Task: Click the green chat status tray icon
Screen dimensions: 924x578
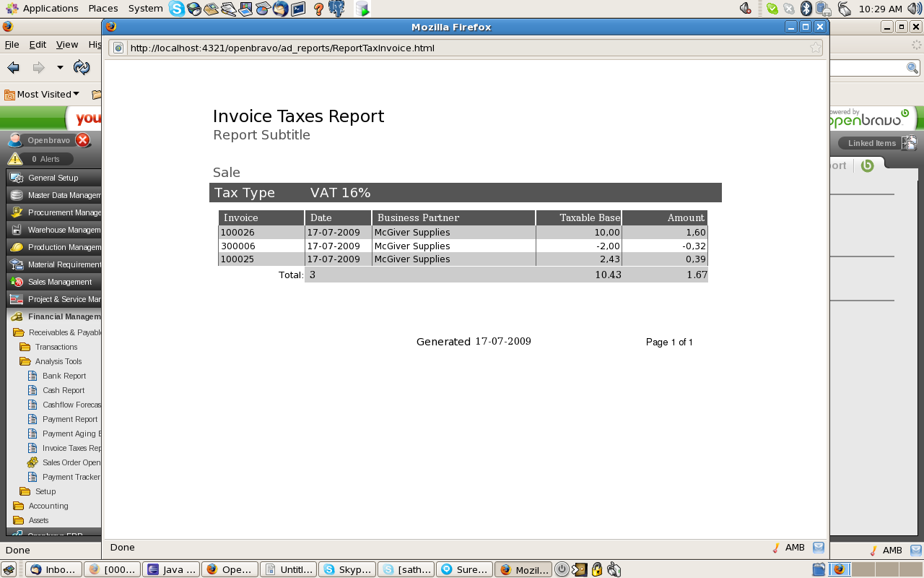Action: 772,9
